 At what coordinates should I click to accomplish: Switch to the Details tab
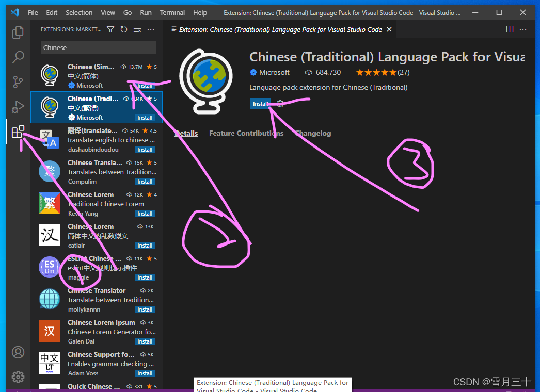(186, 133)
